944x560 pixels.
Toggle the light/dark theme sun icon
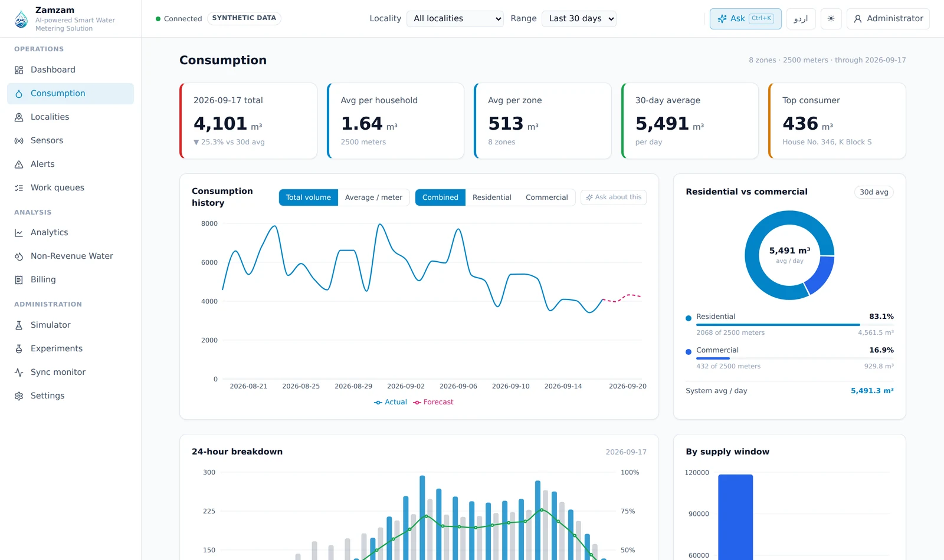[831, 19]
